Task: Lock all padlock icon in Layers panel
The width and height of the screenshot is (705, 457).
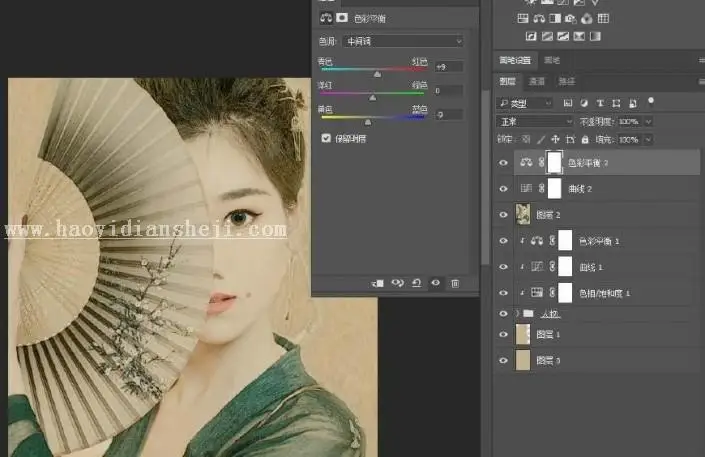Action: tap(585, 139)
